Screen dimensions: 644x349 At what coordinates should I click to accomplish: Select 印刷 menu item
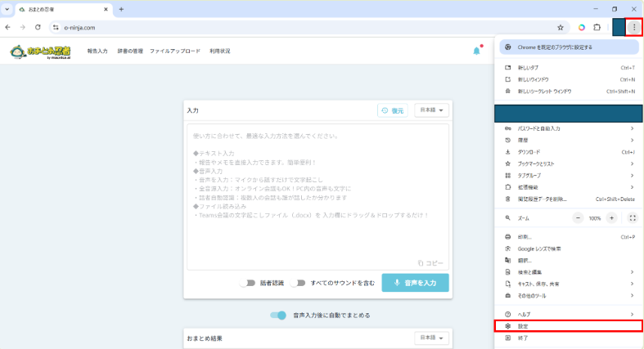pos(569,237)
